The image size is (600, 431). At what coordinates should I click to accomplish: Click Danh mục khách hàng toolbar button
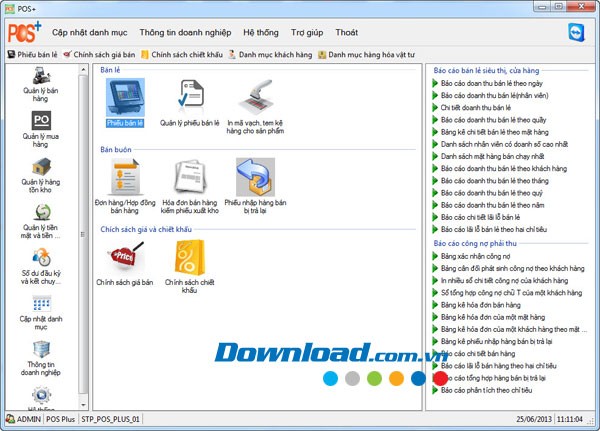(270, 54)
